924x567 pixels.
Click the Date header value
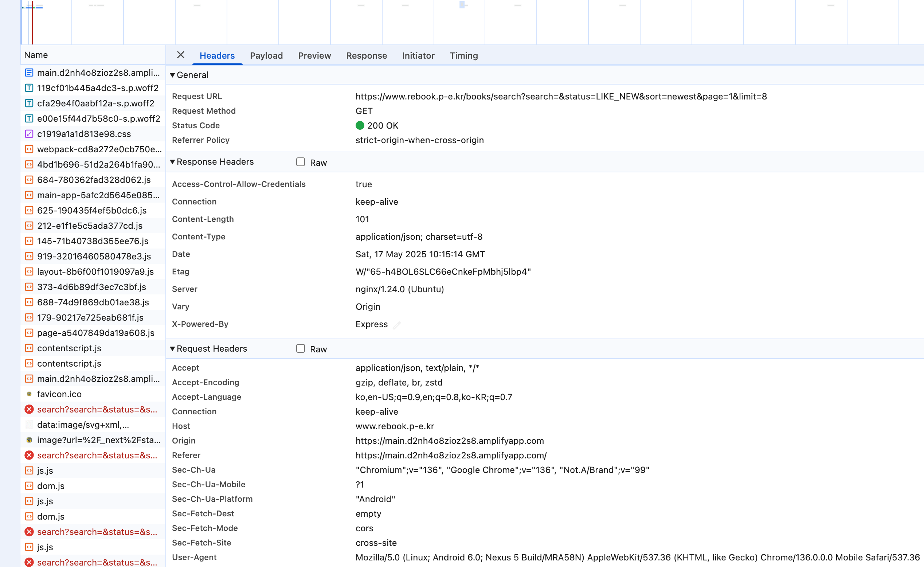[420, 254]
